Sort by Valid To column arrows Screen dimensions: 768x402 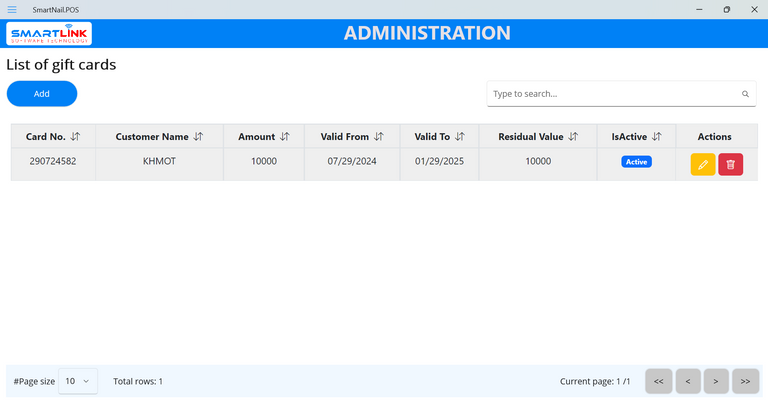460,136
